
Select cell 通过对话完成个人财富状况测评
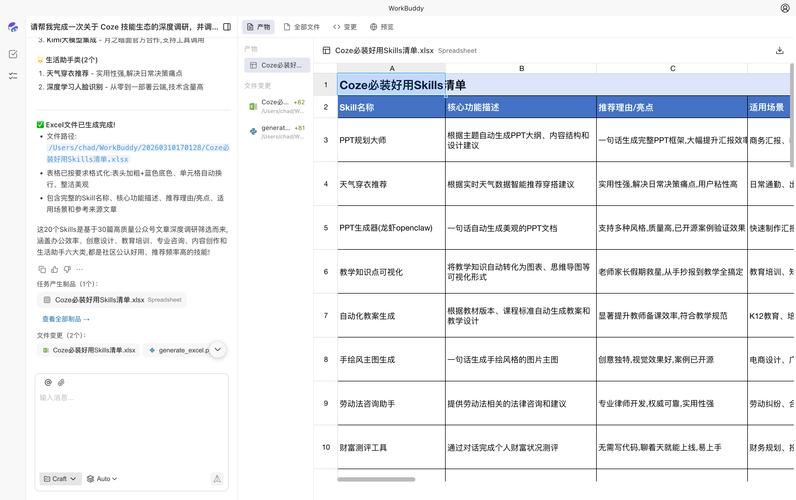click(x=521, y=447)
